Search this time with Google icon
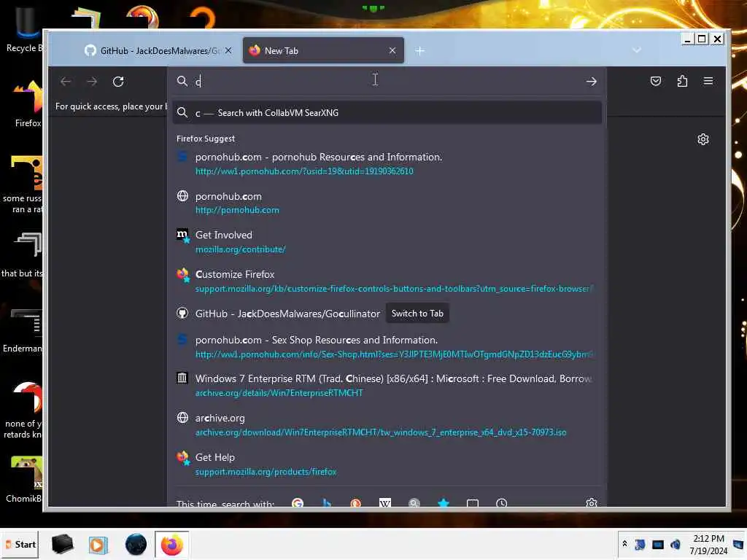This screenshot has width=747, height=560. (x=298, y=503)
